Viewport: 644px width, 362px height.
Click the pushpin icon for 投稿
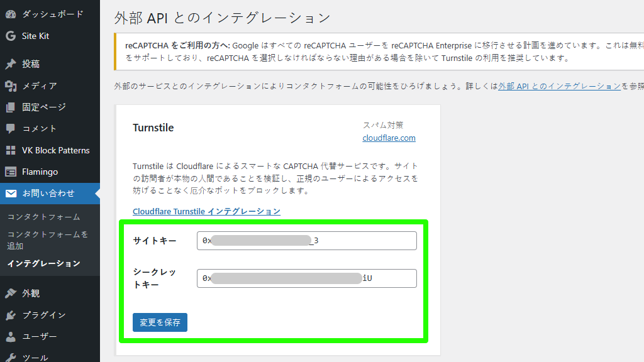coord(11,64)
